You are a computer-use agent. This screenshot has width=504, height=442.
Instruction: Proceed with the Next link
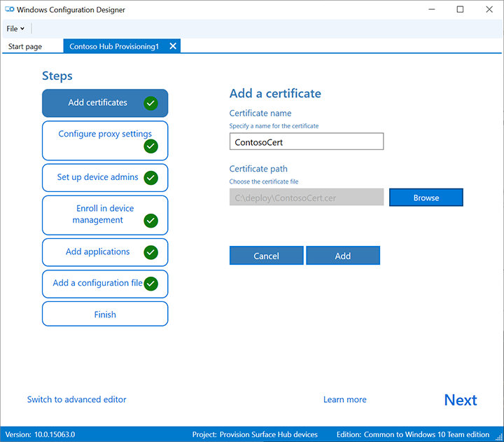460,400
